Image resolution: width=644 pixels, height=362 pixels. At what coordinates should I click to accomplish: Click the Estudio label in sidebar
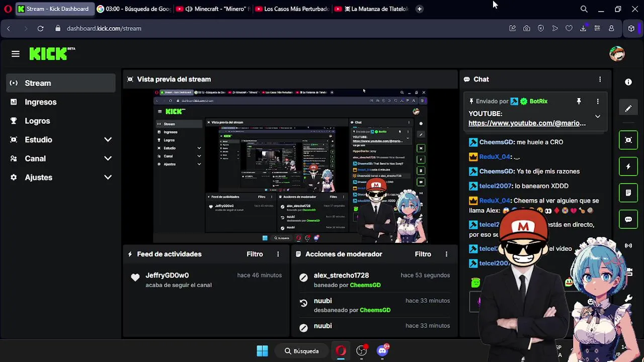(38, 140)
